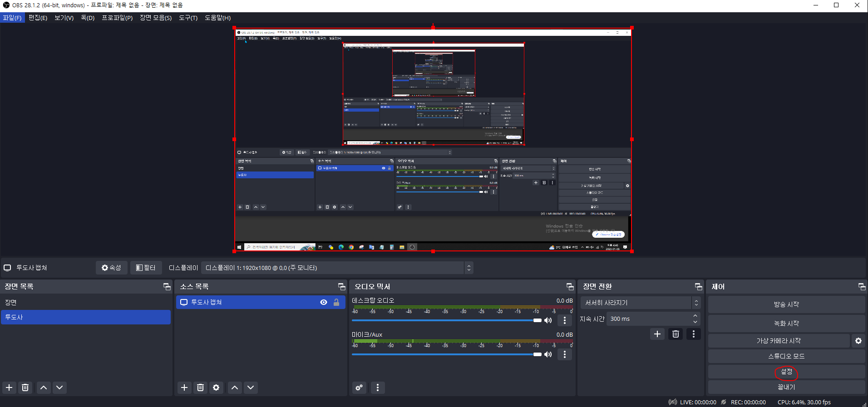Open audio mixer bottom three-dot menu
Viewport: 868px width, 407px height.
click(x=378, y=387)
